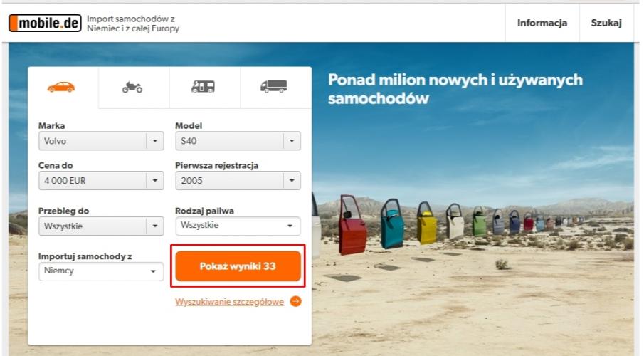Open the Szukaj menu item
This screenshot has width=644, height=356.
[606, 23]
